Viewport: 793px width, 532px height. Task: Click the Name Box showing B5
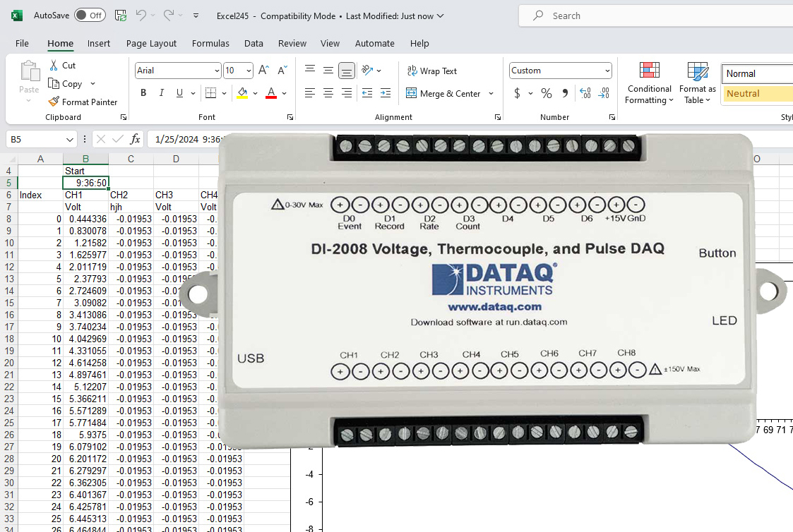click(42, 139)
